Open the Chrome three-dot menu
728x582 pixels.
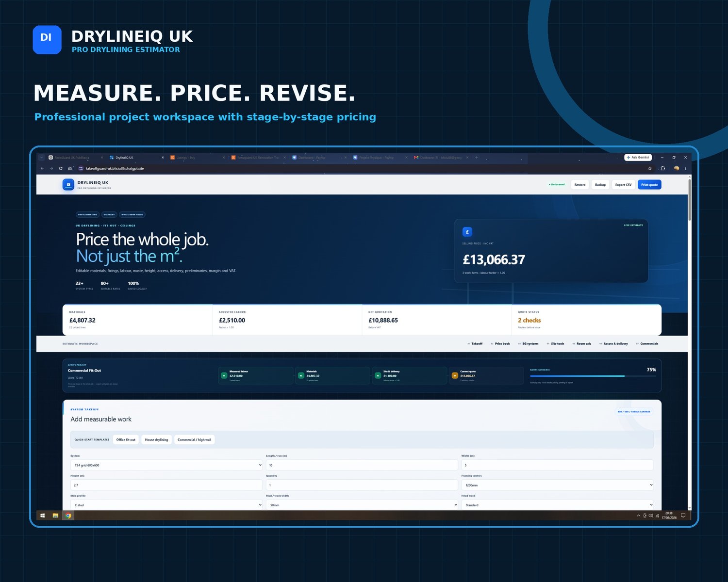click(x=686, y=168)
